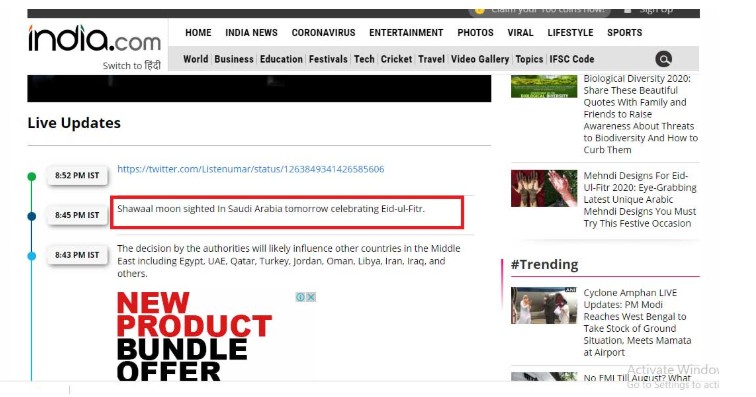
Task: Click the dark blue timeline dot at 8:45 PM
Action: pos(32,216)
